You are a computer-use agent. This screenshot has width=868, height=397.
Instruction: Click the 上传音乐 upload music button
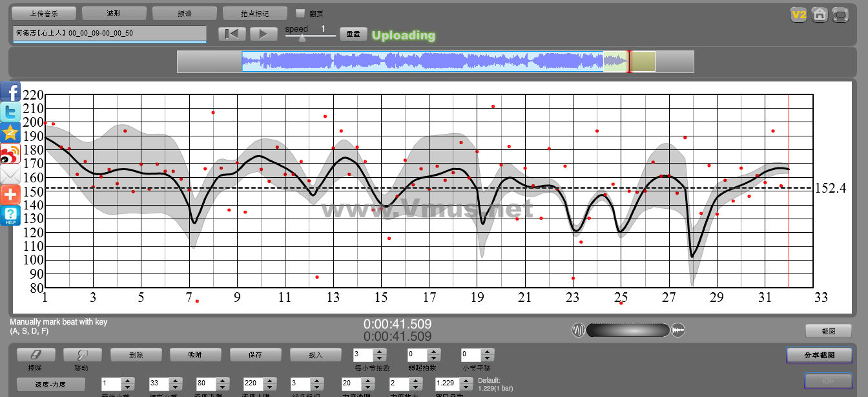pyautogui.click(x=44, y=13)
